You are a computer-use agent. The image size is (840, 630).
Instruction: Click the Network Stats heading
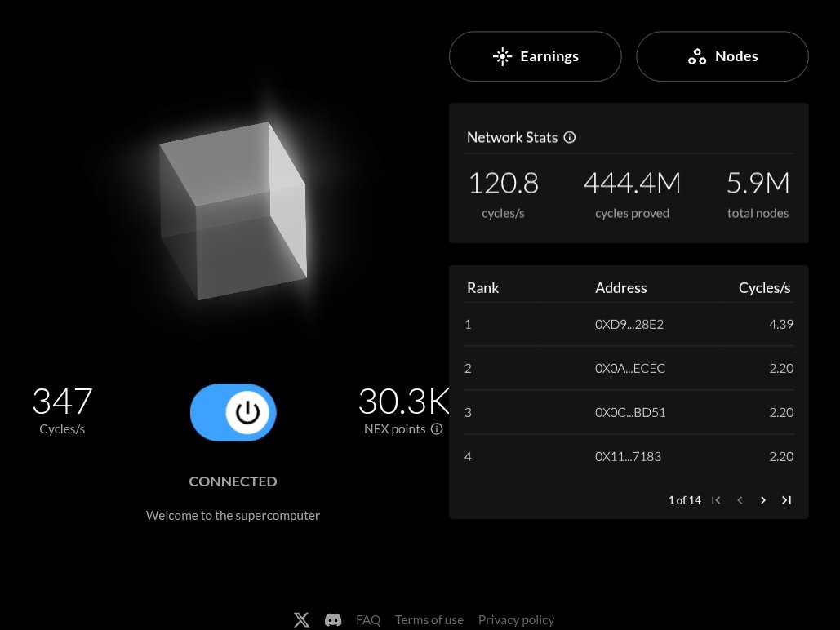pos(512,138)
